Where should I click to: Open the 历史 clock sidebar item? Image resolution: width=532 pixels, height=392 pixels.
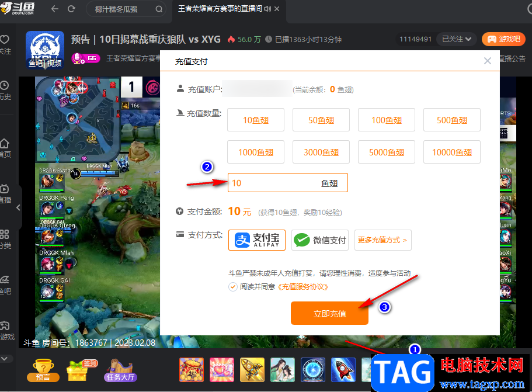click(x=5, y=91)
